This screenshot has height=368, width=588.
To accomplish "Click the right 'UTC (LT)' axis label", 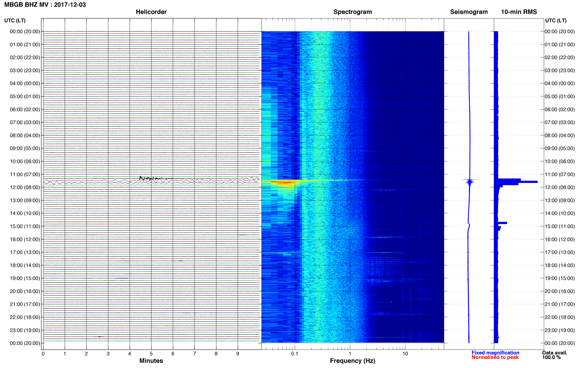I will click(x=556, y=20).
